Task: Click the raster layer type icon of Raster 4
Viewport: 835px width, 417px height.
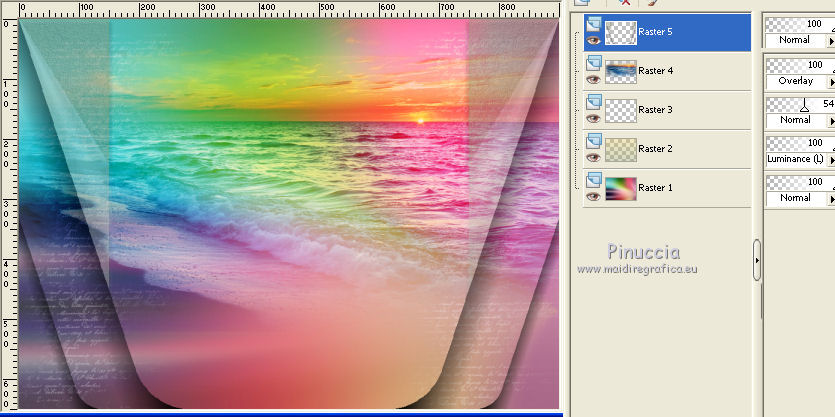Action: coord(594,62)
